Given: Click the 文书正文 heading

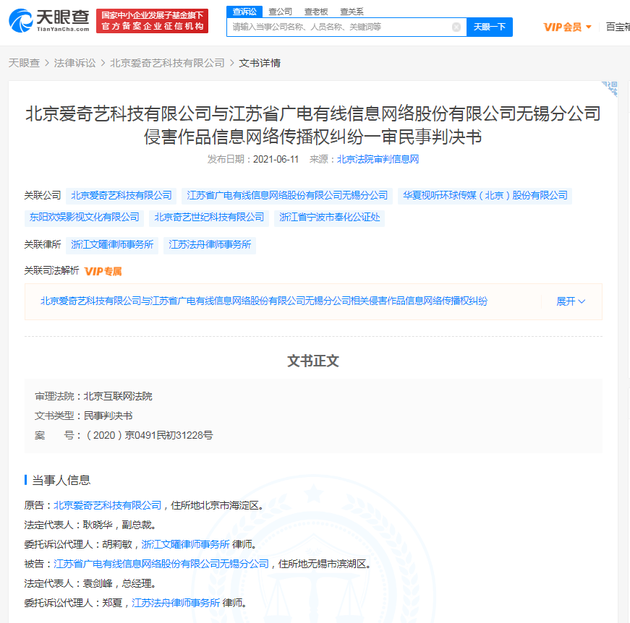Looking at the screenshot, I should [x=313, y=361].
